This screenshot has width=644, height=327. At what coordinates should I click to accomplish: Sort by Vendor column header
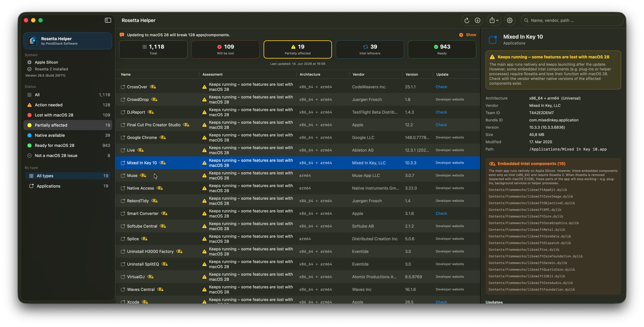point(358,74)
